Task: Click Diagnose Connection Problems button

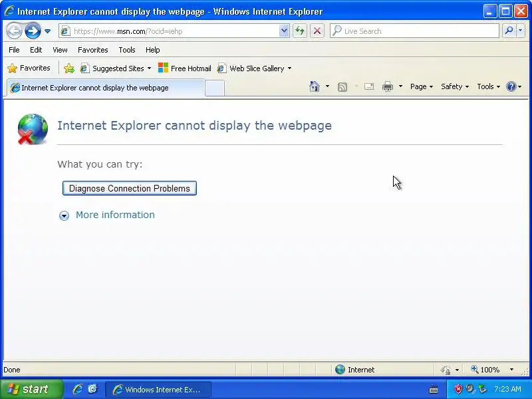Action: coord(130,188)
